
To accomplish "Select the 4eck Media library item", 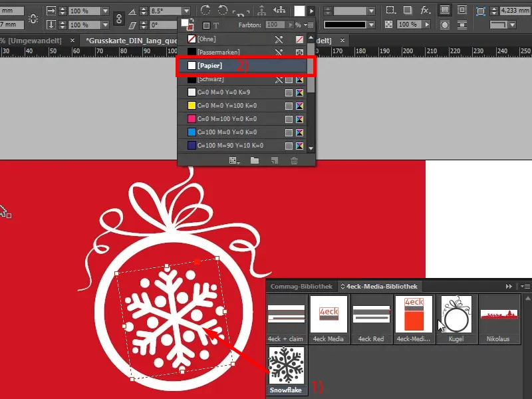I will (329, 319).
